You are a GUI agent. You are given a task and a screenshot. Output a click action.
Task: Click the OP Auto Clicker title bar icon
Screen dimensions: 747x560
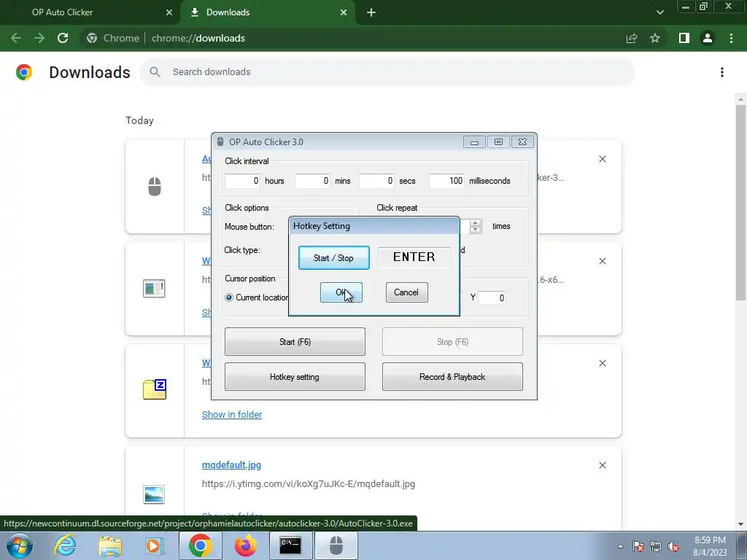[x=220, y=141]
